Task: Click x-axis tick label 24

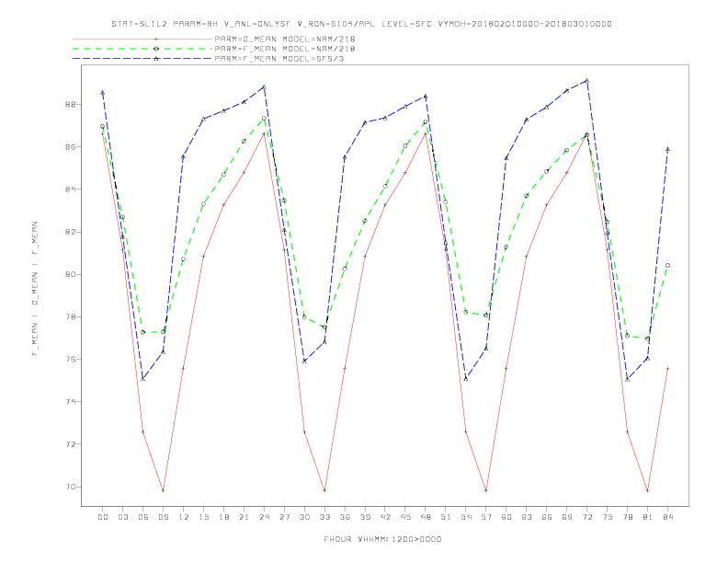Action: pyautogui.click(x=264, y=517)
